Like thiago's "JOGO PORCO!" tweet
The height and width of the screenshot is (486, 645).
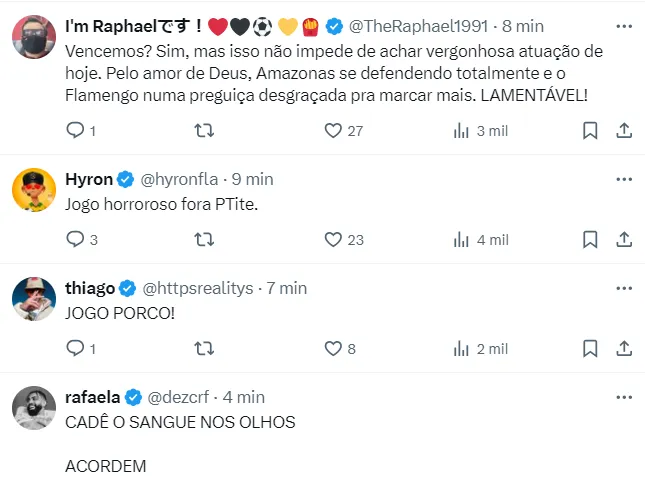coord(334,348)
